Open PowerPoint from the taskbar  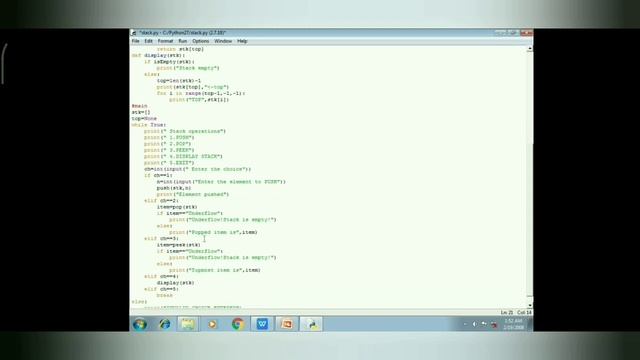pyautogui.click(x=287, y=324)
